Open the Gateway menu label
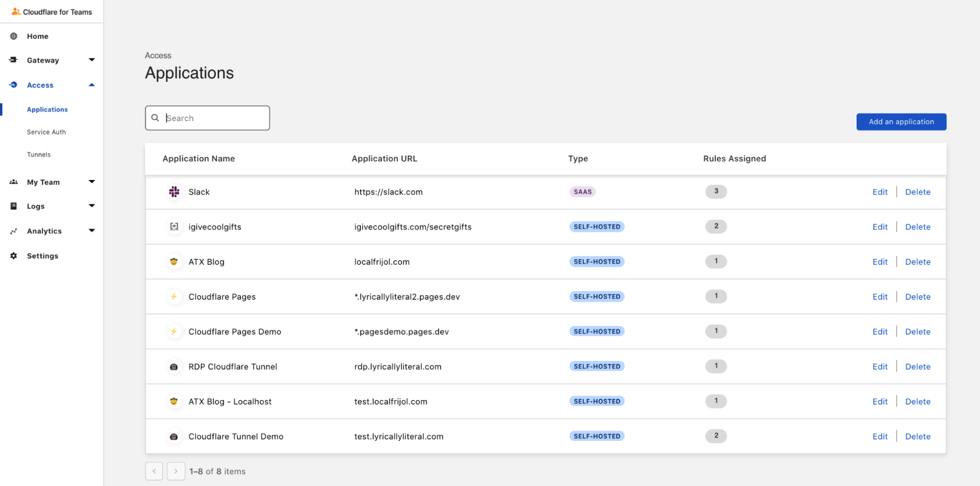 coord(43,60)
